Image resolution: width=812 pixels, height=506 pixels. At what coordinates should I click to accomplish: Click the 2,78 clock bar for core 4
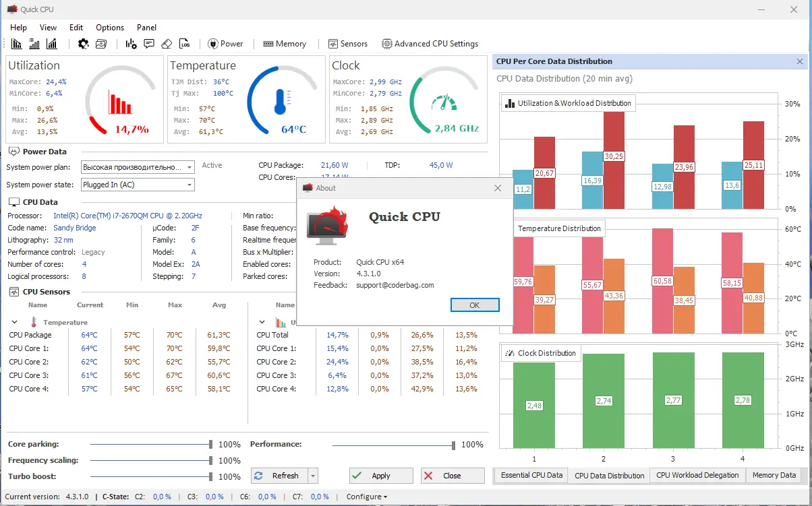(x=743, y=400)
